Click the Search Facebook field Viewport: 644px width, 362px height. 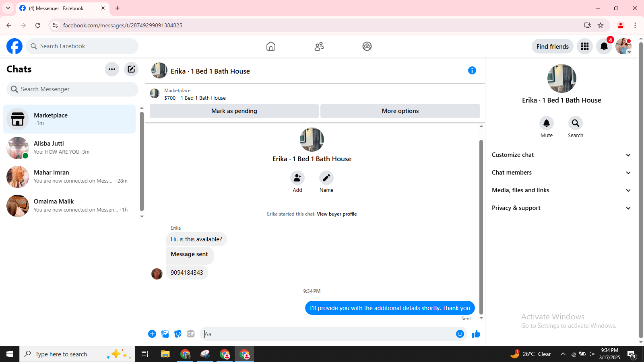point(82,46)
